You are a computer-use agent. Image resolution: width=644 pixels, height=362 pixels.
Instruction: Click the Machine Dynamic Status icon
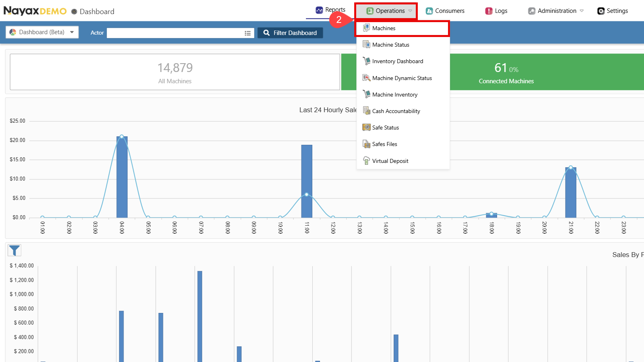[366, 78]
